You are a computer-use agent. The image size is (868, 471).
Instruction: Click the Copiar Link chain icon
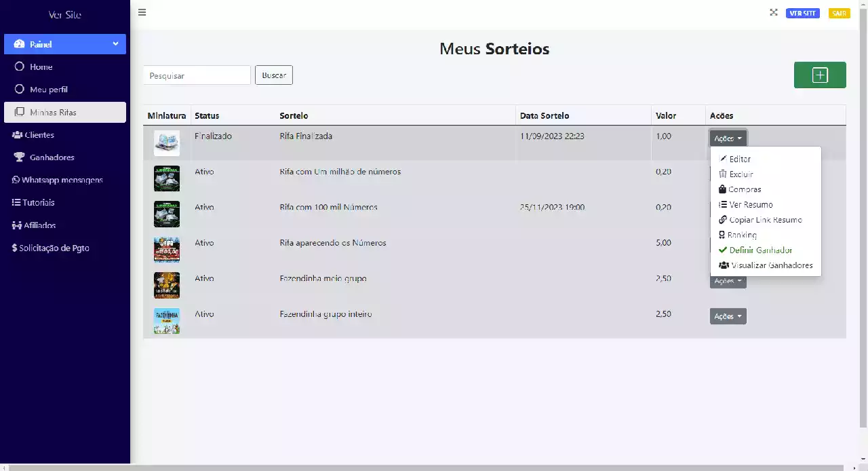pos(723,220)
